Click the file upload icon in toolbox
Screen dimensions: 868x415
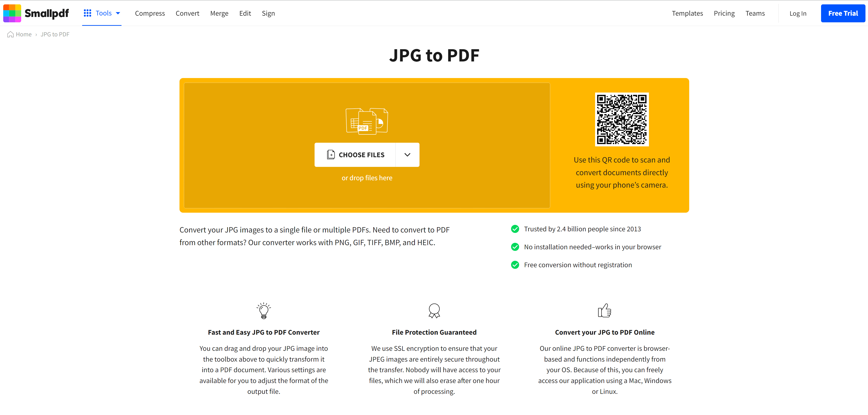click(x=330, y=155)
